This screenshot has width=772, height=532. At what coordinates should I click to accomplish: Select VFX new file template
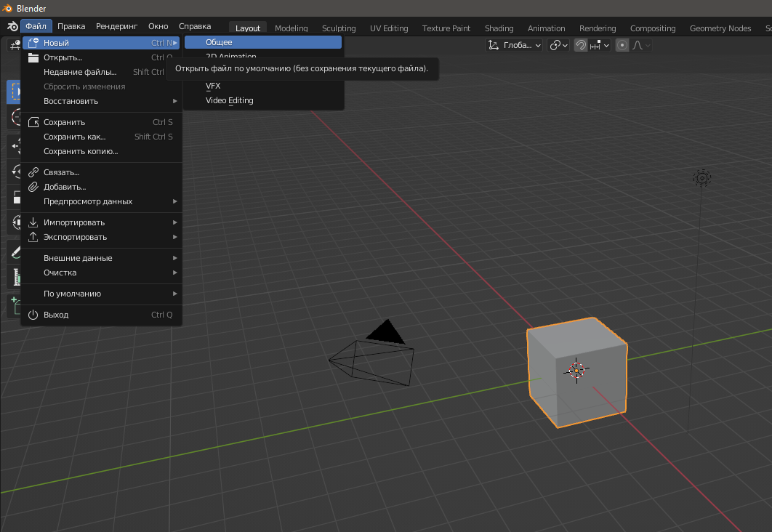(x=263, y=86)
